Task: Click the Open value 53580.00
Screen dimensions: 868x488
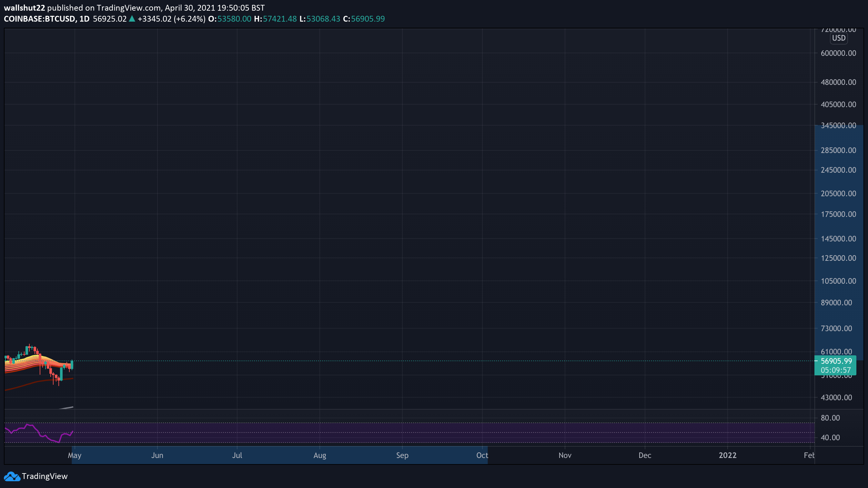Action: click(234, 19)
